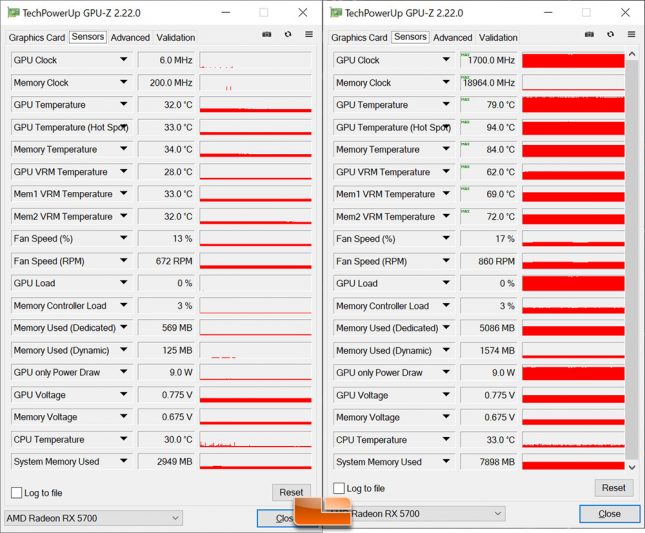This screenshot has width=645, height=533.
Task: Open System Memory Used dropdown in left window
Action: coord(123,461)
